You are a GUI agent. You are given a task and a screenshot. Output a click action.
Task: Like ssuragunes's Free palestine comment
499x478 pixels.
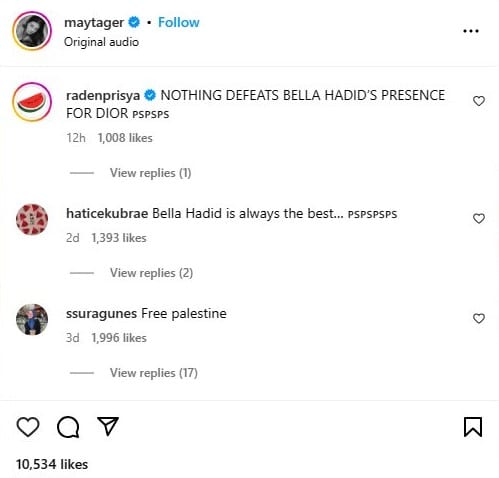(x=479, y=319)
